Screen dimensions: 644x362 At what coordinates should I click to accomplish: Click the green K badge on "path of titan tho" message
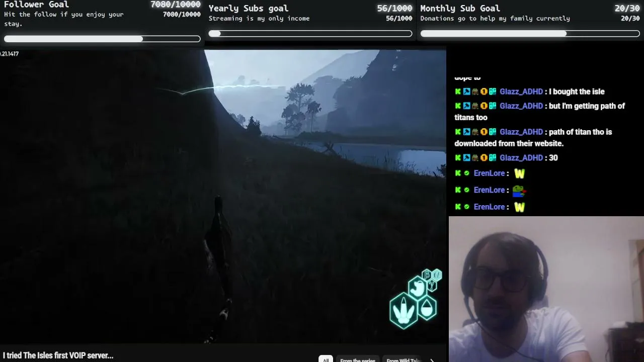(458, 132)
